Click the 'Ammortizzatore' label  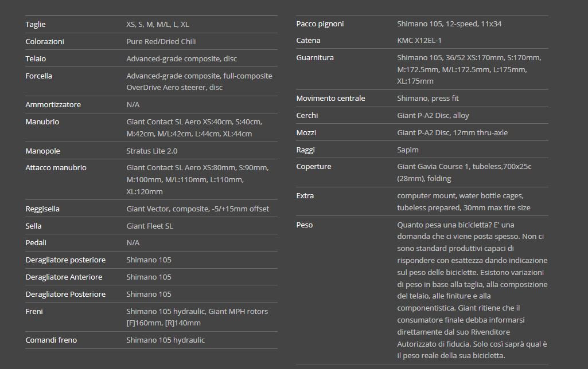pyautogui.click(x=53, y=104)
